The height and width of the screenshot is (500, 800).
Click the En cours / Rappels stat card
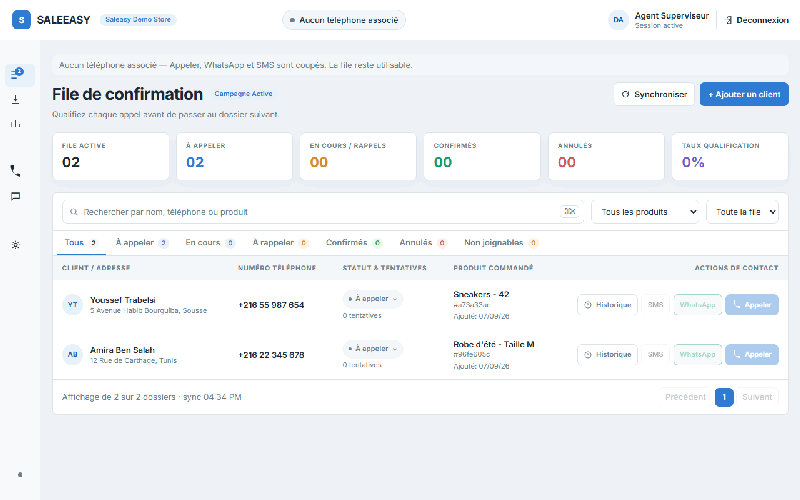358,156
